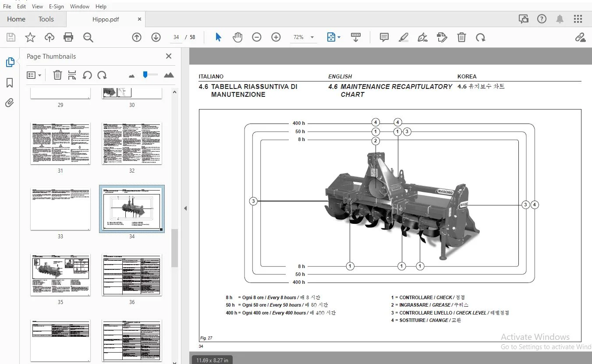Open the fit page options tool
Screen dimensions: 592x364
(331, 38)
